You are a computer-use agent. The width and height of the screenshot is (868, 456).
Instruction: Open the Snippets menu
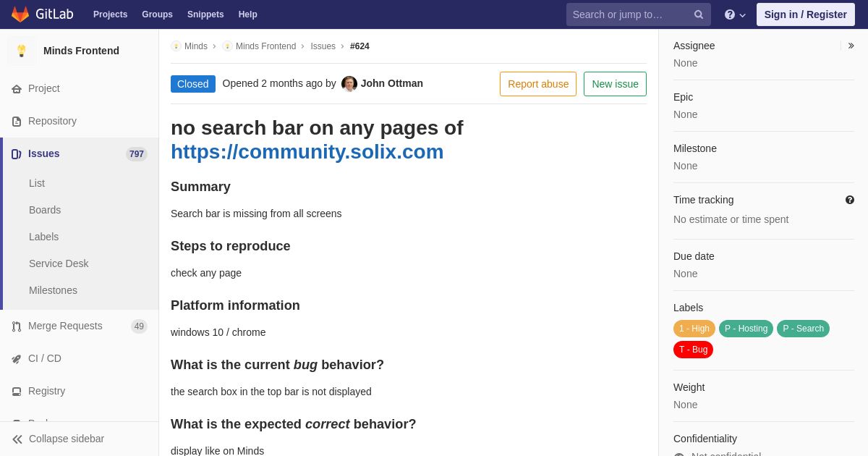click(205, 14)
